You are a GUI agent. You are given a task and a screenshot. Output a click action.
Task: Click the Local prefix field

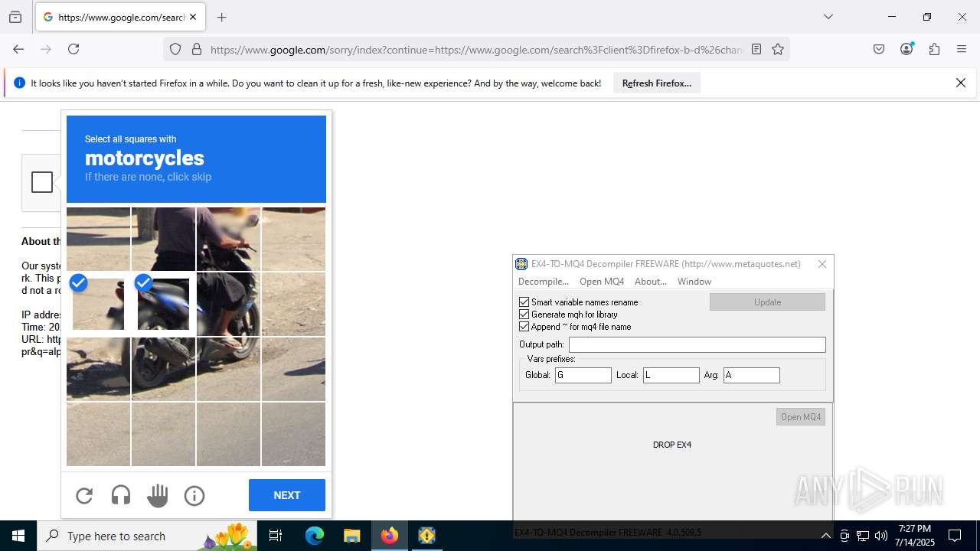(671, 375)
